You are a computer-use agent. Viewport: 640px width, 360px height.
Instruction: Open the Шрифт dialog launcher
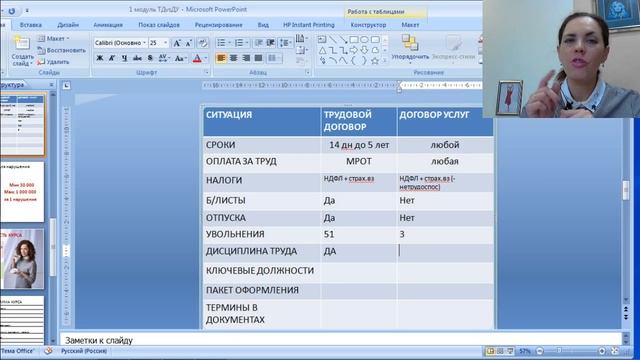click(207, 73)
